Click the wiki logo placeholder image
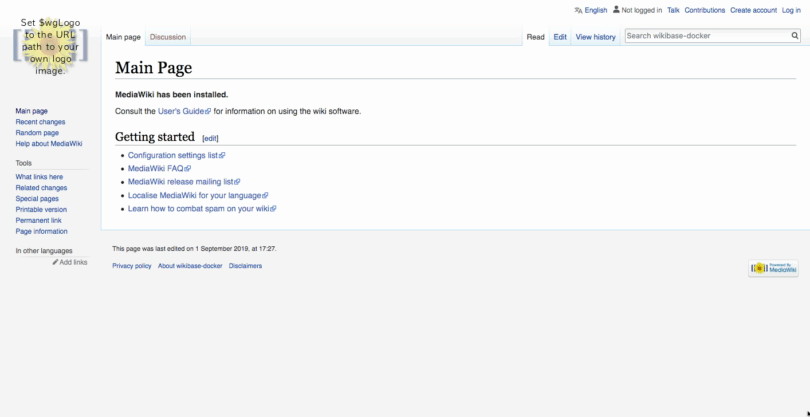 pyautogui.click(x=50, y=47)
